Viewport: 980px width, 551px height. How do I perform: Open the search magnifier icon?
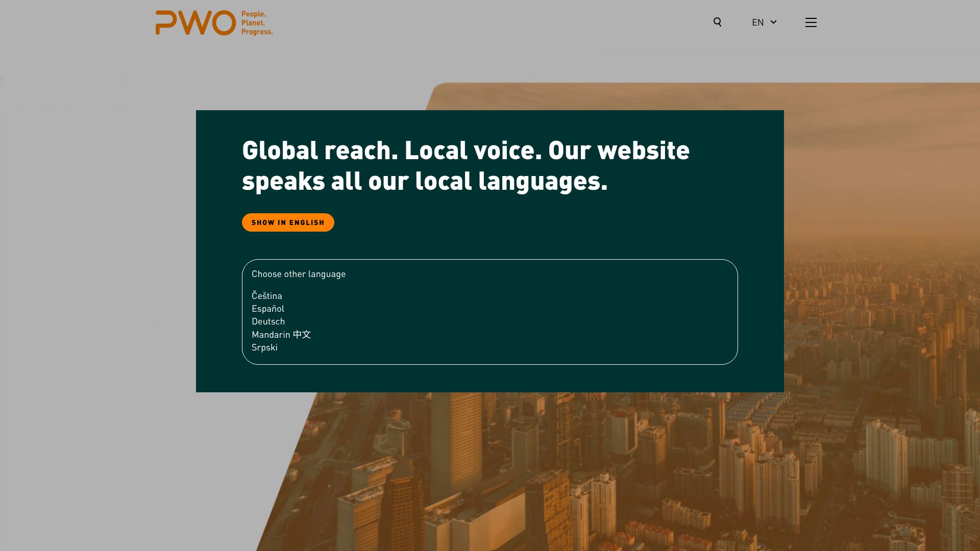pos(717,22)
